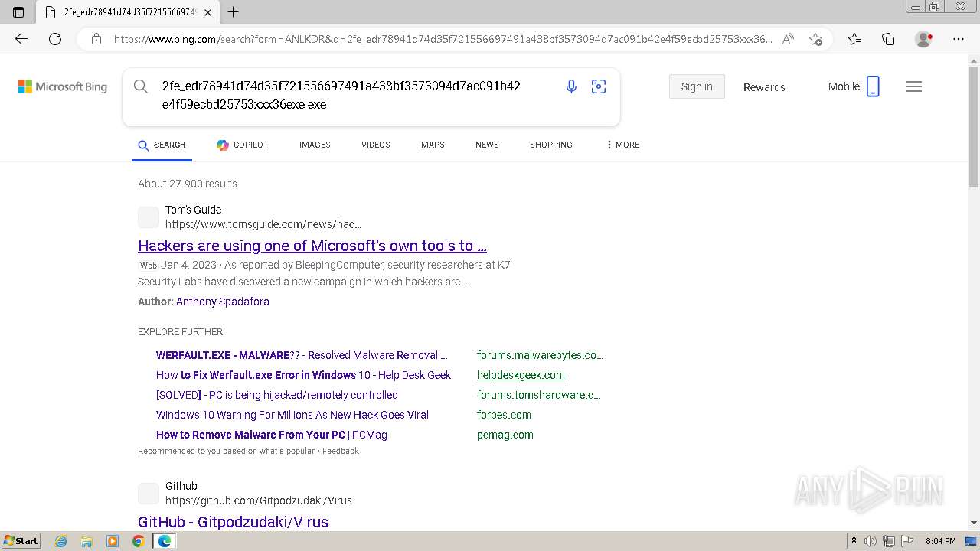
Task: Open File Explorer from taskbar
Action: pos(87,541)
